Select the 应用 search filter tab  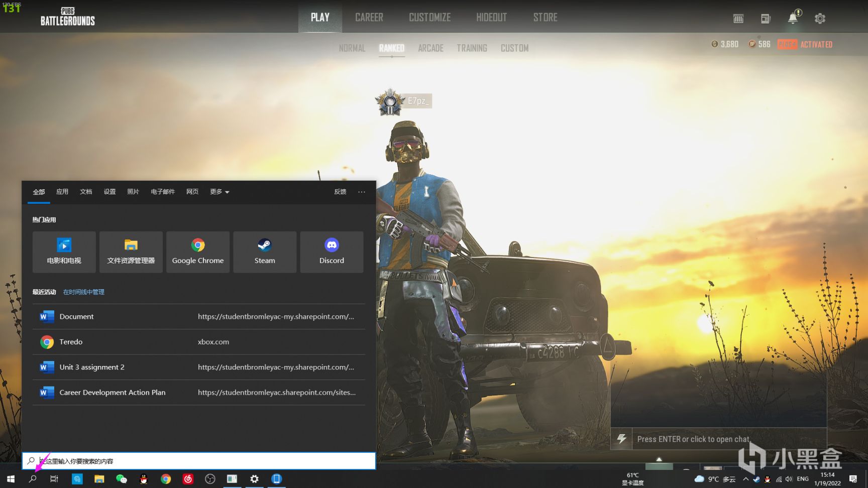click(62, 192)
